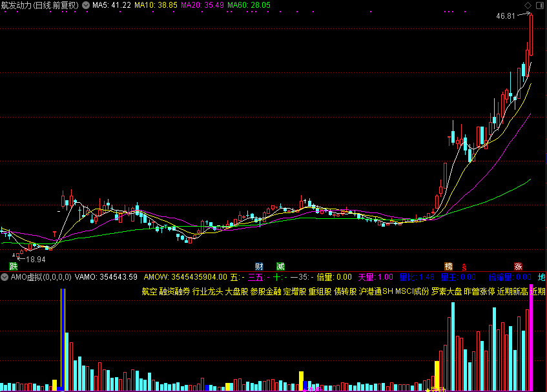The width and height of the screenshot is (547, 392).
Task: Click the 倍缩量: 0.00 value
Action: point(510,277)
